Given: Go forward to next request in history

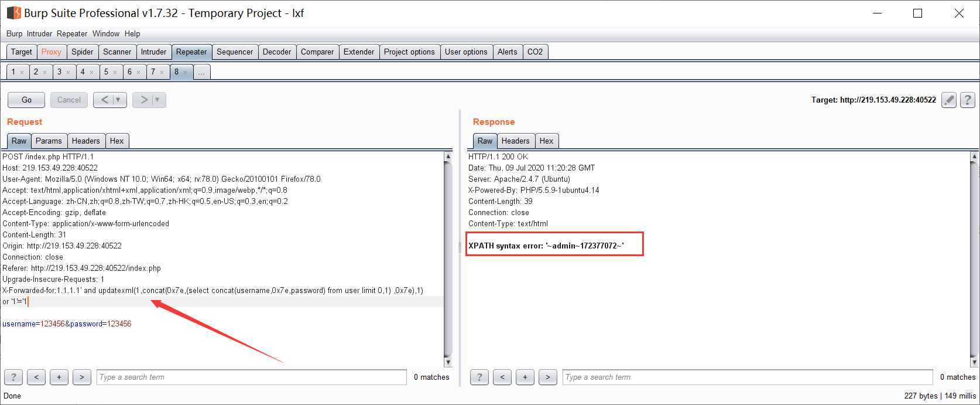Looking at the screenshot, I should point(143,100).
